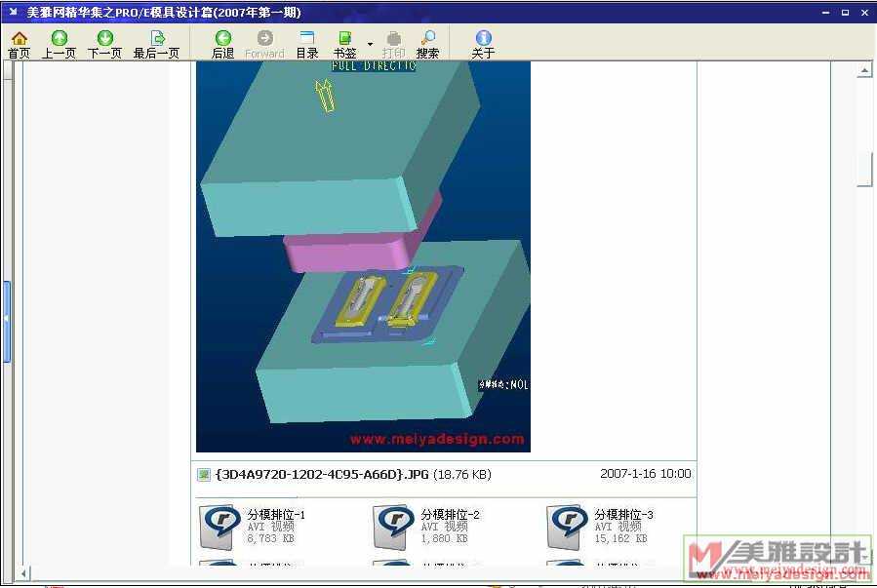This screenshot has height=588, width=877.
Task: Click the vertical scrollbar thumb
Action: pos(864,169)
